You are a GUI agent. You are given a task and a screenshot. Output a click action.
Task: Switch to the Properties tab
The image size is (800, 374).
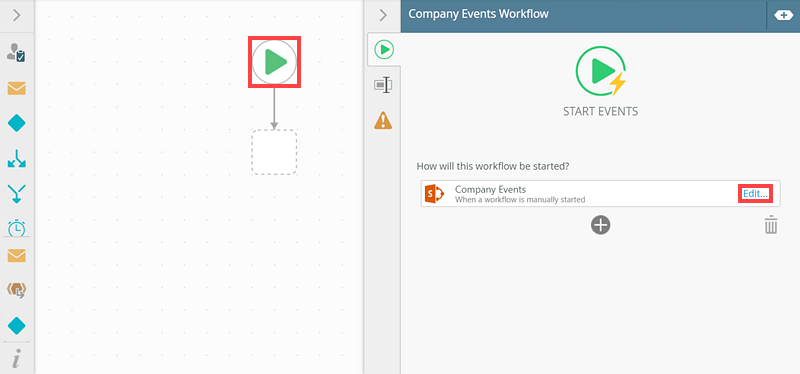click(383, 85)
